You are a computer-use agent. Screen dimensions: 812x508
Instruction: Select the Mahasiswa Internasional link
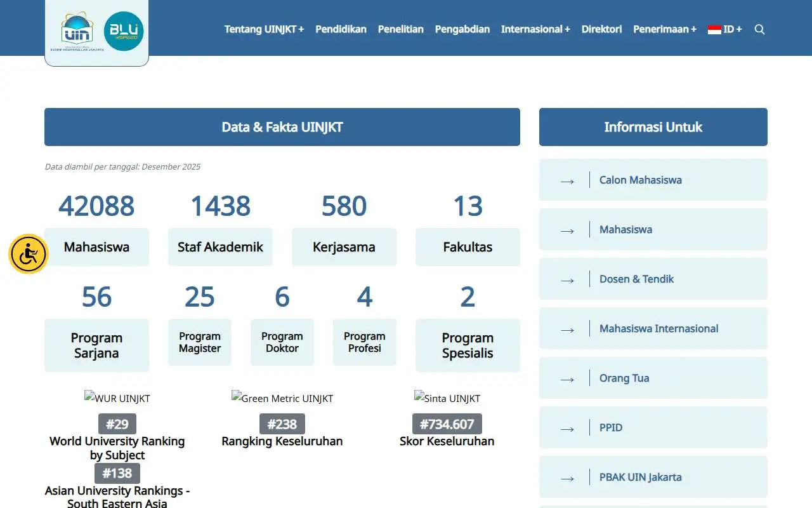653,328
